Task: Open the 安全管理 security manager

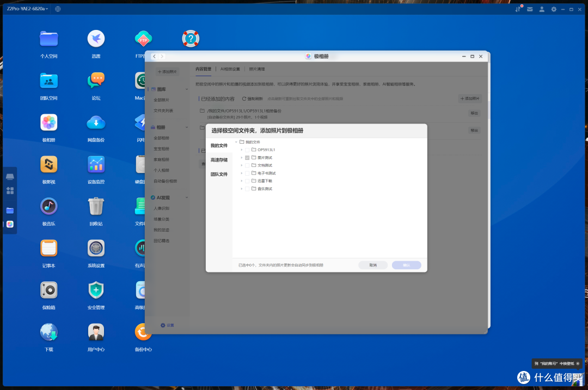Action: (96, 290)
